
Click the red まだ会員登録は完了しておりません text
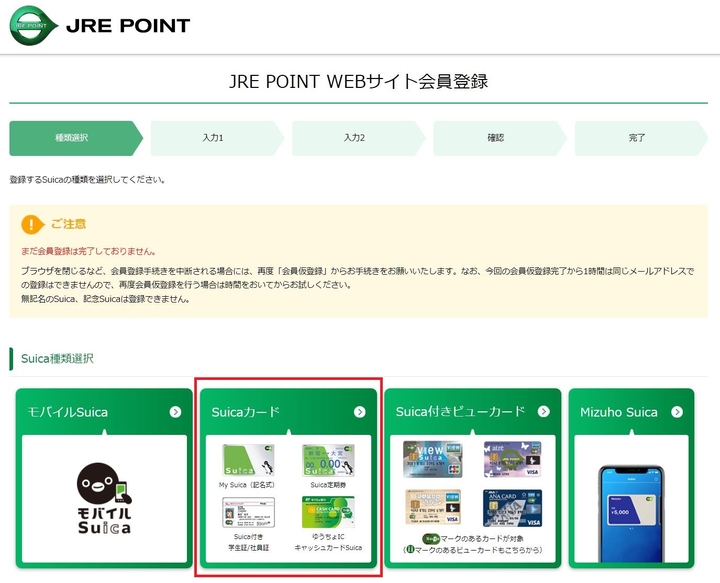point(89,251)
